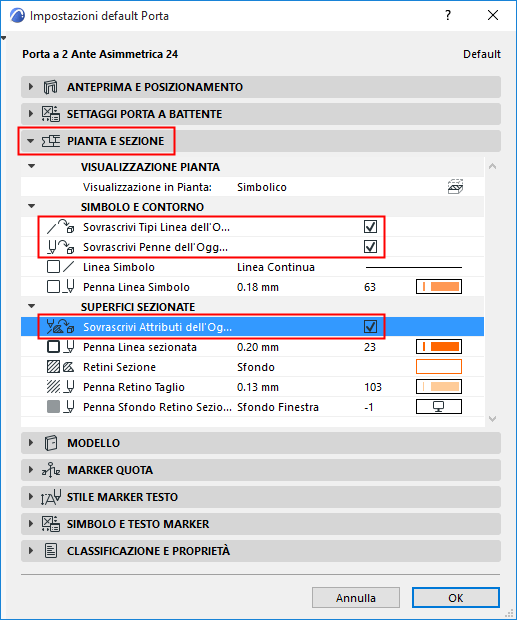Viewport: 517px width, 620px height.
Task: Click the Sovrascrivi Tipi Linea override icon
Action: tap(60, 227)
